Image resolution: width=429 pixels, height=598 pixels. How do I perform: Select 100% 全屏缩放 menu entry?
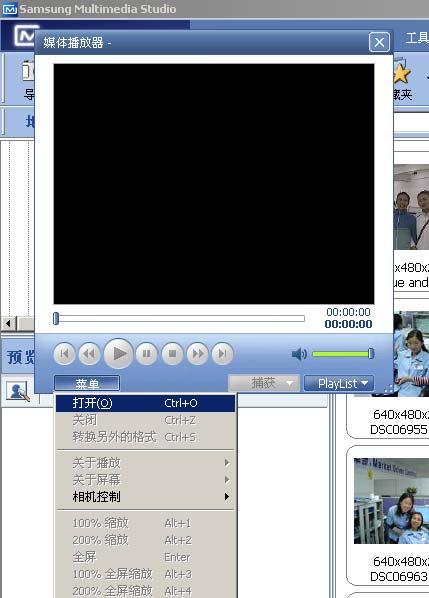point(145,574)
